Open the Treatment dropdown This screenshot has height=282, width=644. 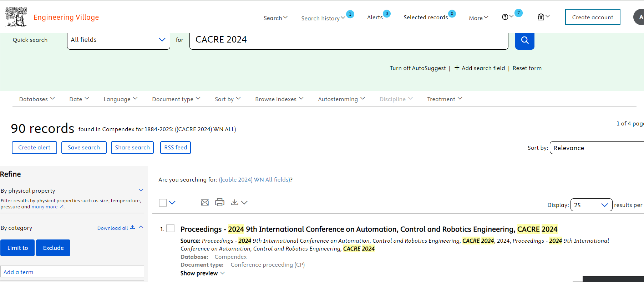pos(445,99)
